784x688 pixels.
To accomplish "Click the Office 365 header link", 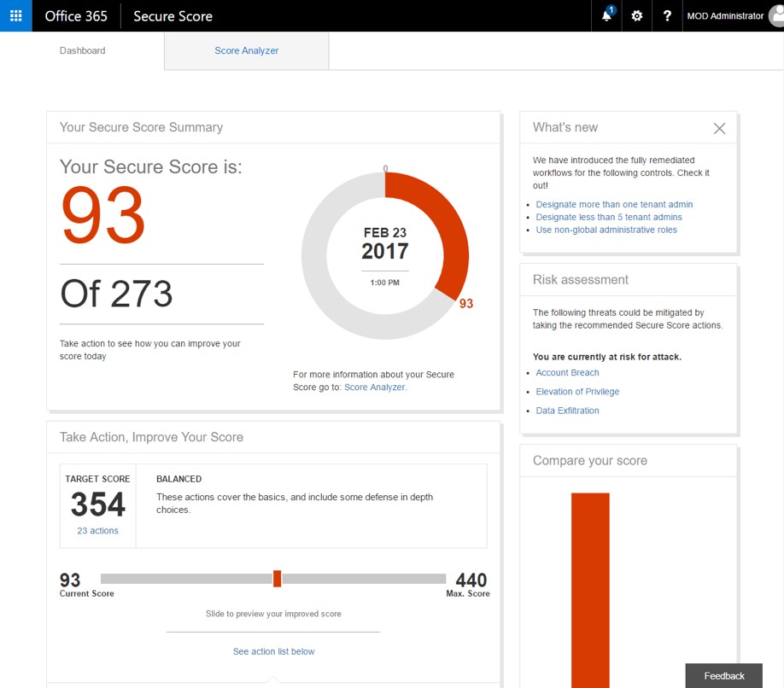I will (76, 16).
